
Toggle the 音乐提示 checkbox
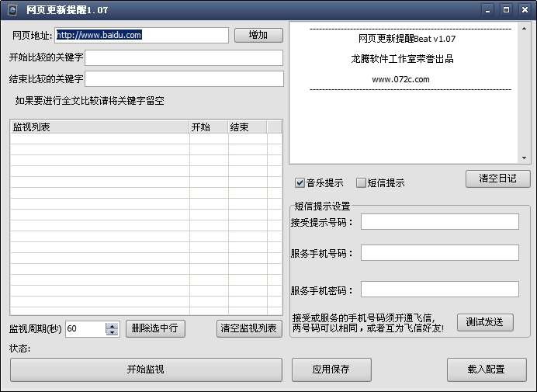(x=300, y=183)
